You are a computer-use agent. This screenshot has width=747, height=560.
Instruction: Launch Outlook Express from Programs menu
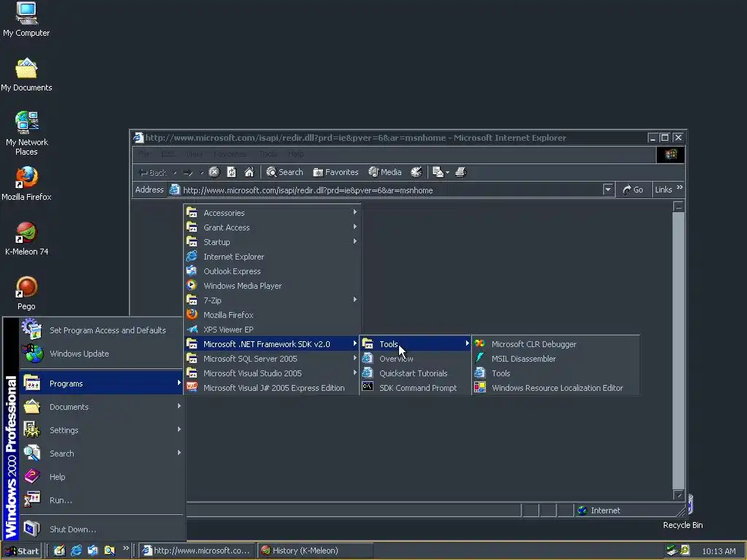pyautogui.click(x=272, y=271)
